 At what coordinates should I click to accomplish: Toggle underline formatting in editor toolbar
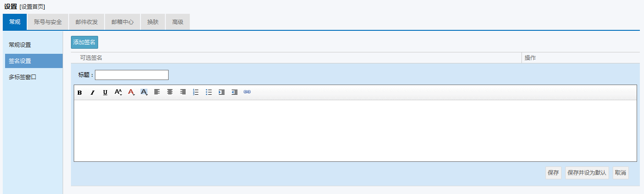105,92
